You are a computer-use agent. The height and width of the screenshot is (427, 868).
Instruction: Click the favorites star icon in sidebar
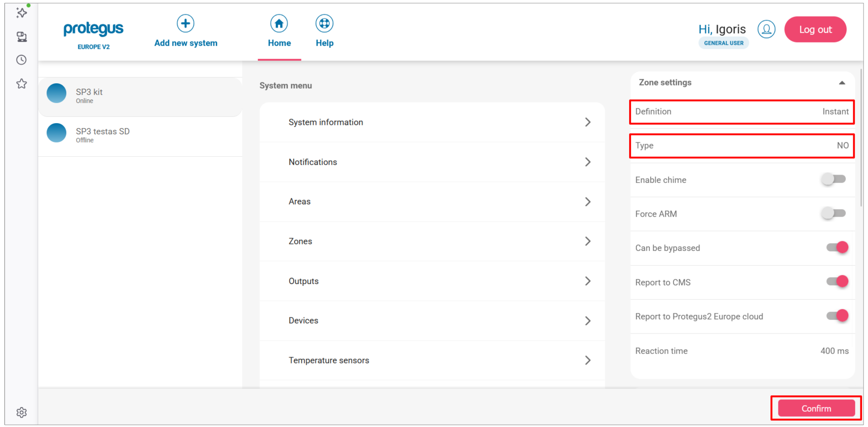21,84
